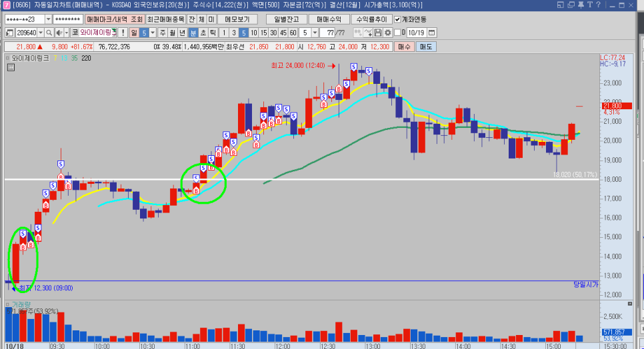Expand the account number dropdown
The height and width of the screenshot is (349, 644).
[x=49, y=19]
